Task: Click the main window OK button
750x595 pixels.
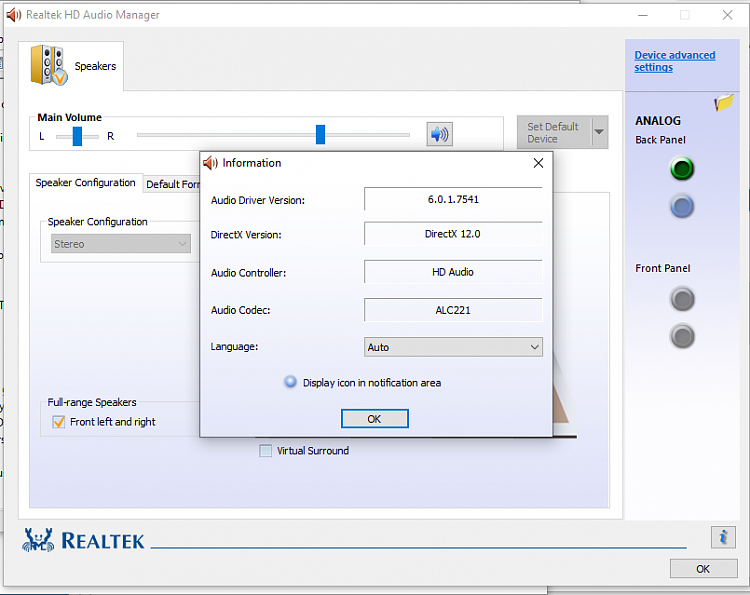Action: click(x=703, y=569)
